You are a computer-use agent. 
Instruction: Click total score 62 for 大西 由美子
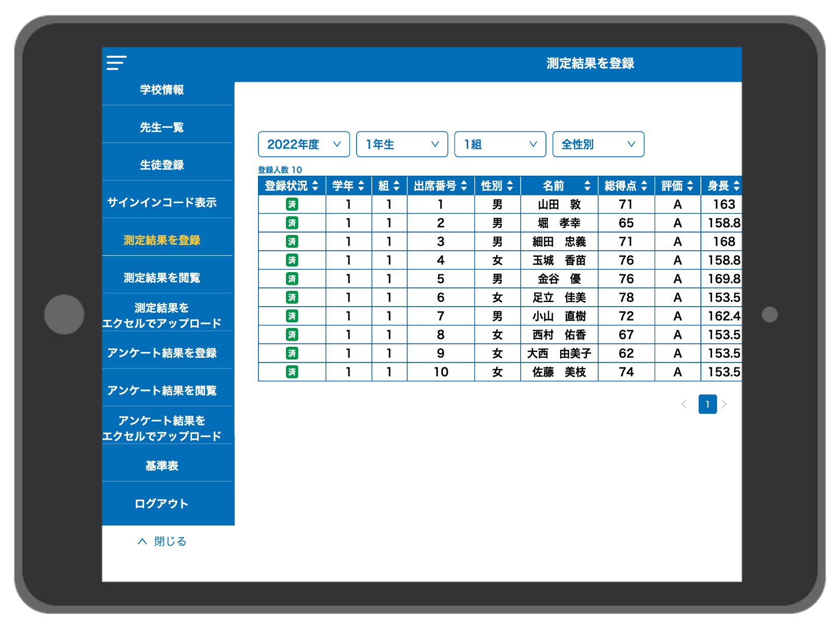tap(626, 353)
